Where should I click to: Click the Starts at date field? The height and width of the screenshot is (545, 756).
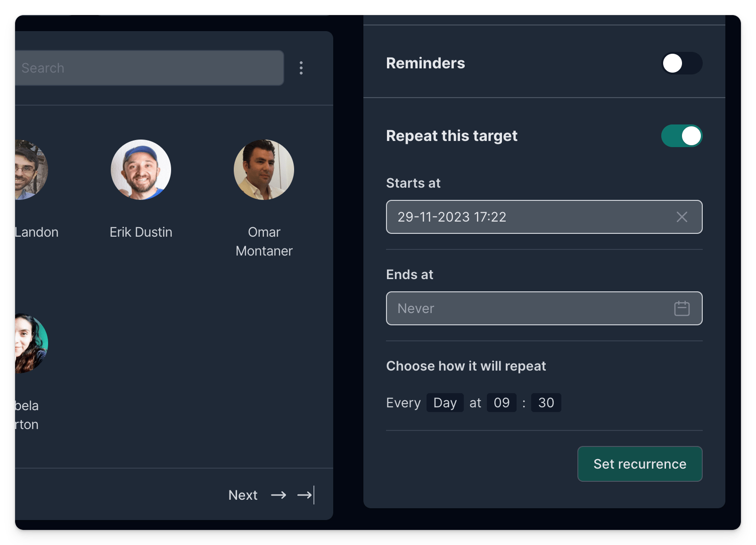[528, 217]
